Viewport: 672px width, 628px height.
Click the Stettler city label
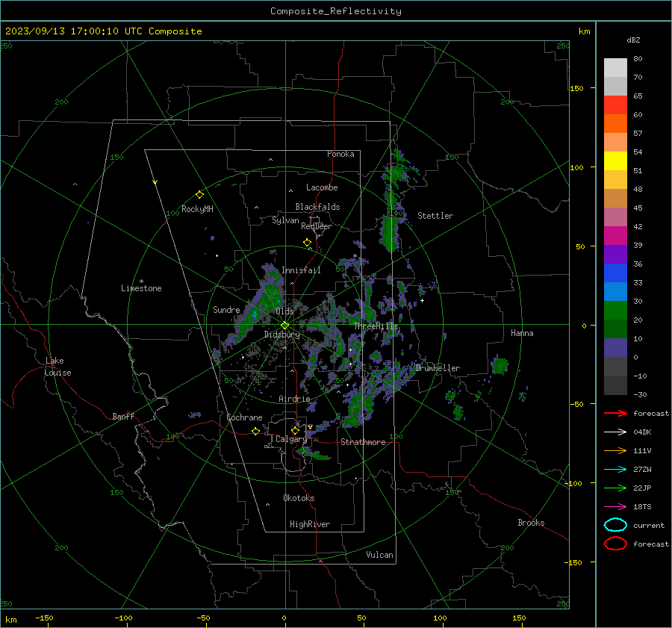point(435,216)
